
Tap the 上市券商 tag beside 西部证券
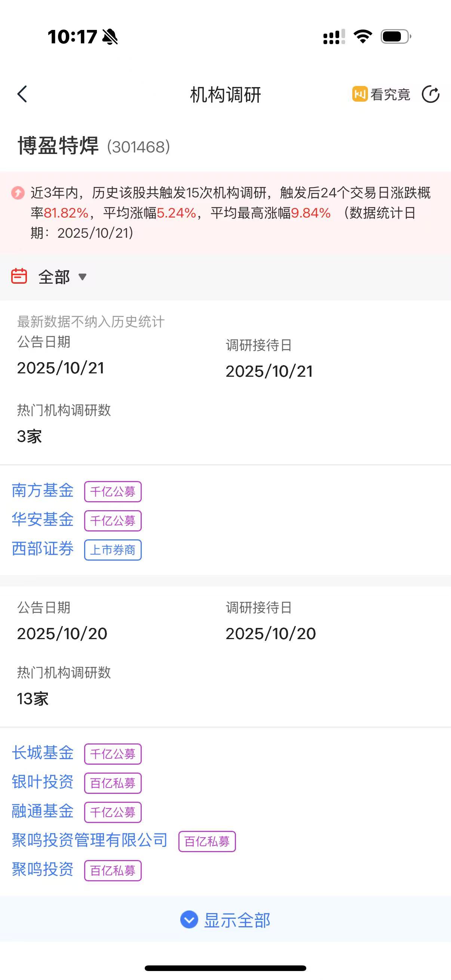click(x=113, y=550)
